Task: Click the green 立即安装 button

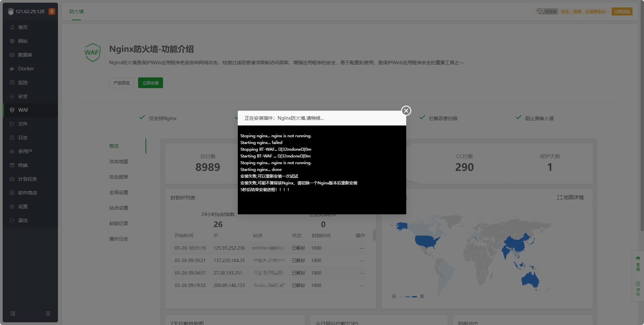Action: coord(151,83)
